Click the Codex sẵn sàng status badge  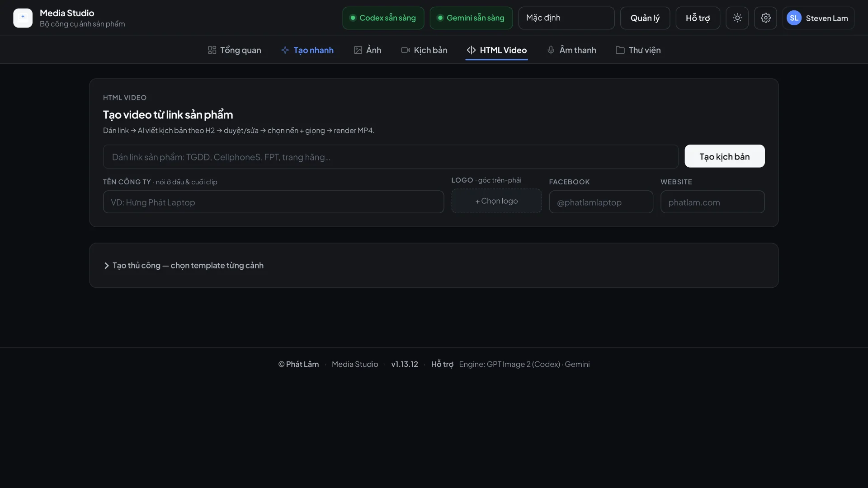pyautogui.click(x=383, y=18)
